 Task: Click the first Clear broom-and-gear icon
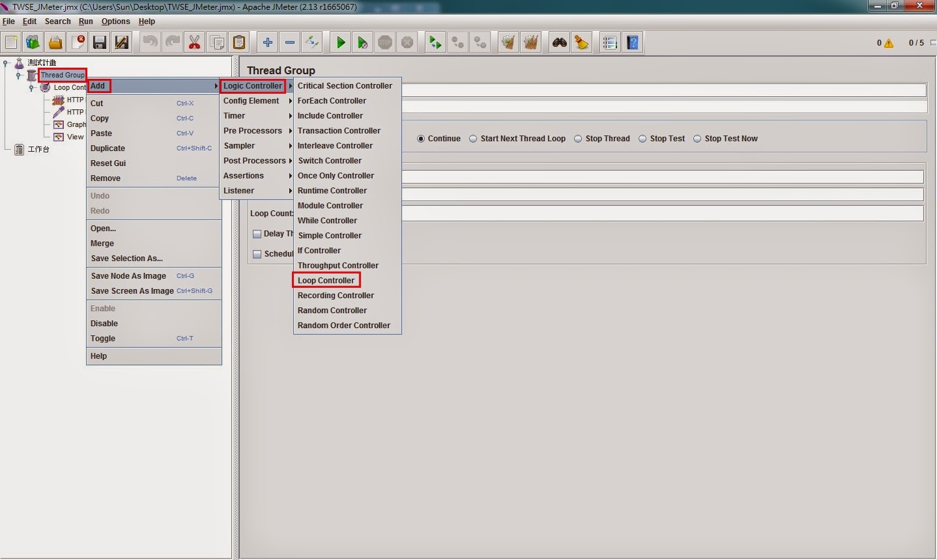tap(508, 43)
